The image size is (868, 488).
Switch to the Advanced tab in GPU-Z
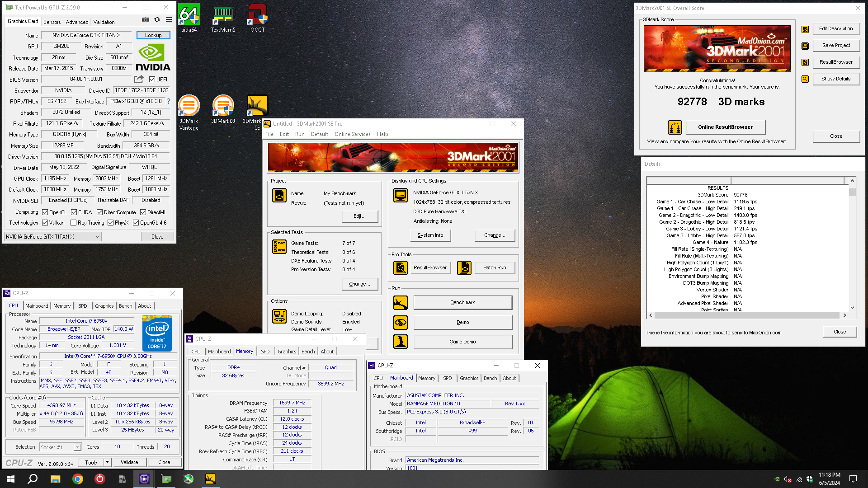pos(77,22)
